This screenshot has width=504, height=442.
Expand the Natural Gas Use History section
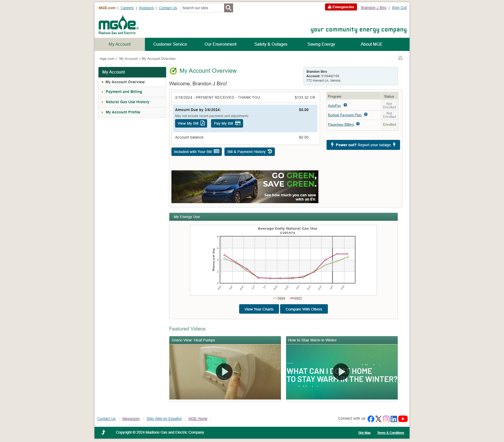pos(128,102)
